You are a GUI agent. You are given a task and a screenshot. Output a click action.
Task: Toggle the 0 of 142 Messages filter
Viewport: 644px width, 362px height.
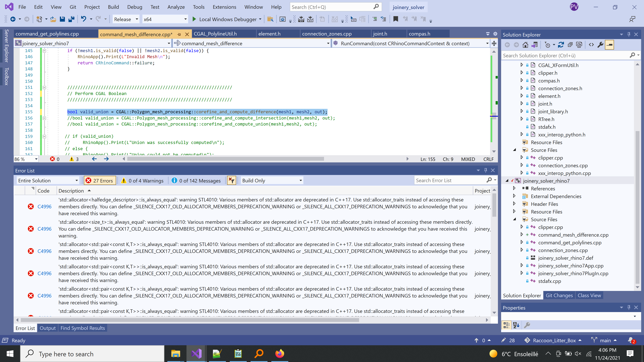[x=196, y=180]
